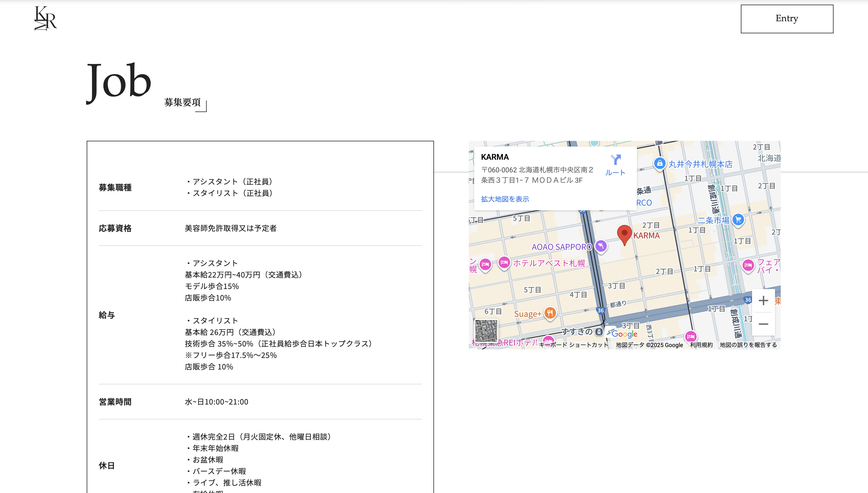Click the フェア hotel marker on right edge
This screenshot has height=493, width=868.
tap(748, 265)
